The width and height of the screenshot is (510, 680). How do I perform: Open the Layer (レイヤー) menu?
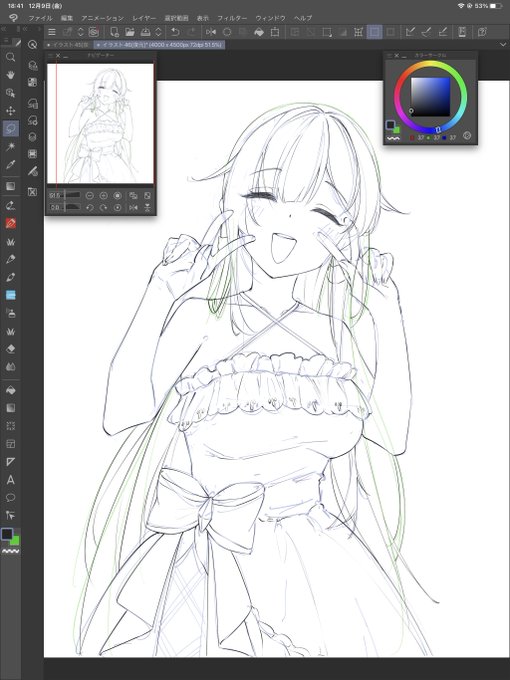[144, 18]
